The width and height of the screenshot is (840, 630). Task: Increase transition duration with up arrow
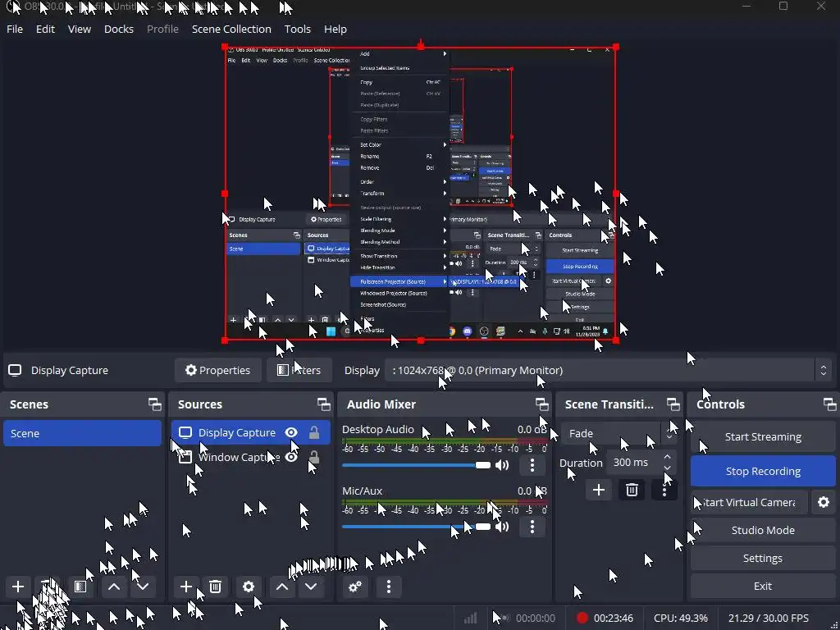pyautogui.click(x=668, y=457)
